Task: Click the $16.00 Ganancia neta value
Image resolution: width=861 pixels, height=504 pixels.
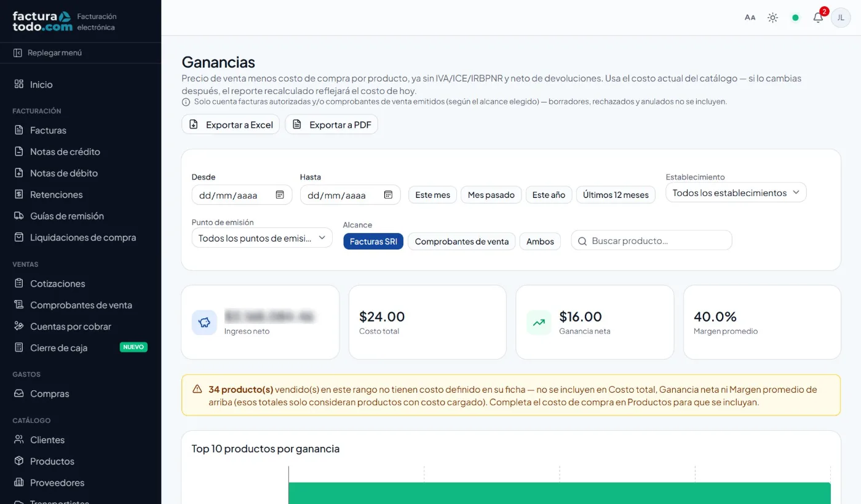Action: coord(581,317)
